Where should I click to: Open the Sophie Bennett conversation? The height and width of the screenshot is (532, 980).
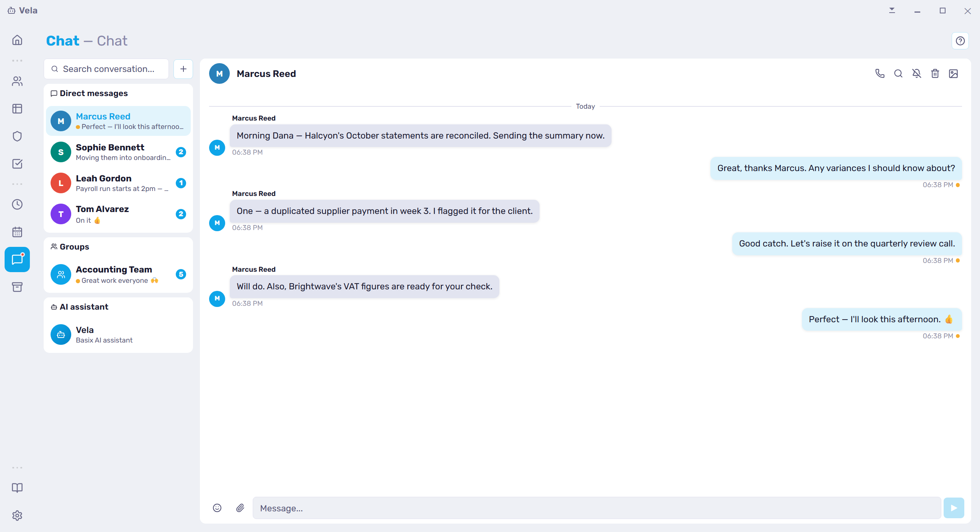pyautogui.click(x=118, y=152)
